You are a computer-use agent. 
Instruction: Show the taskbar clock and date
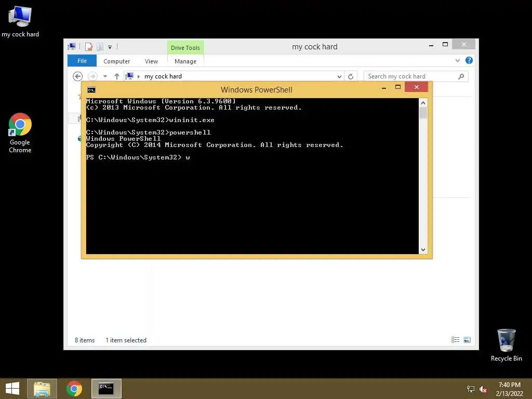(x=509, y=389)
